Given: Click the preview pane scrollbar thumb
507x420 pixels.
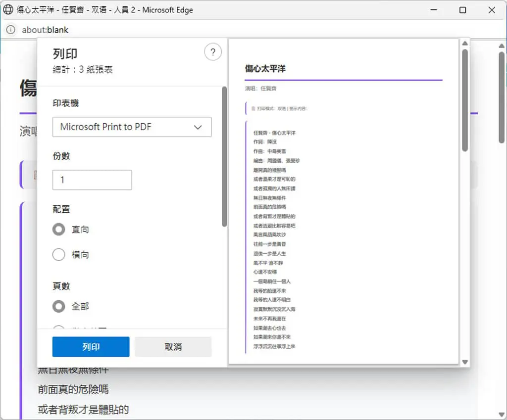Looking at the screenshot, I should pyautogui.click(x=465, y=100).
